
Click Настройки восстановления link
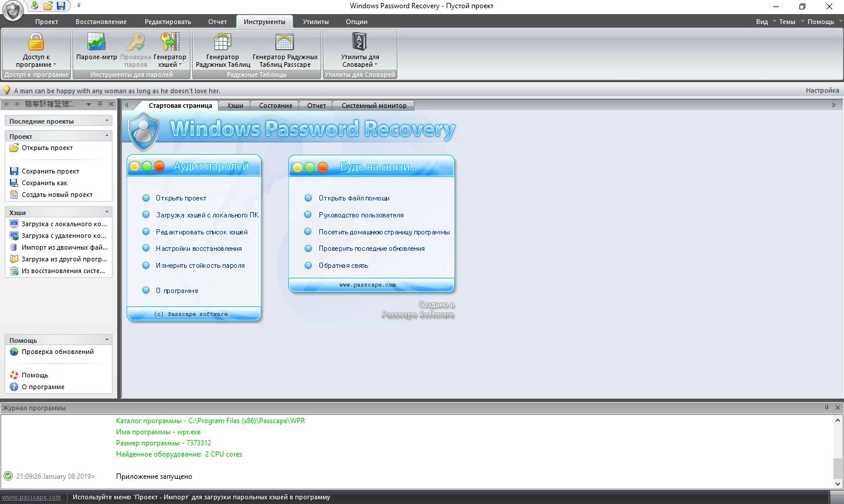[x=199, y=248]
